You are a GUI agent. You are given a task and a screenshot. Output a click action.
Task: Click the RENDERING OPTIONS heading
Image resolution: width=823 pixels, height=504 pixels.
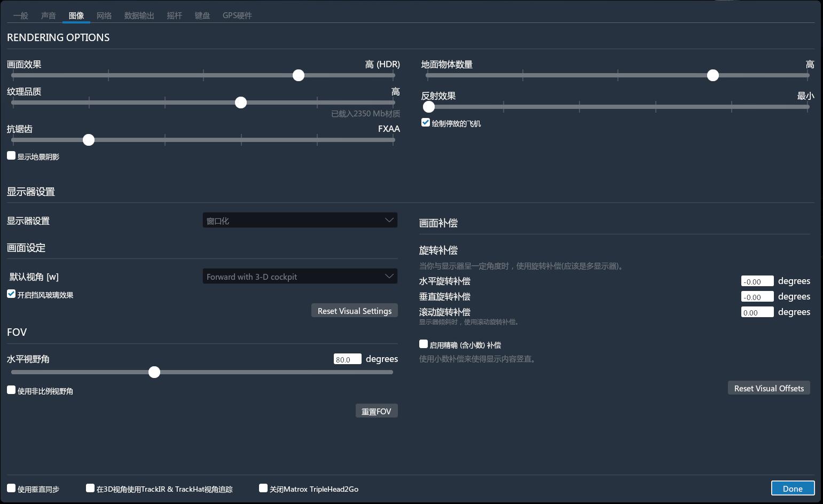pyautogui.click(x=58, y=37)
